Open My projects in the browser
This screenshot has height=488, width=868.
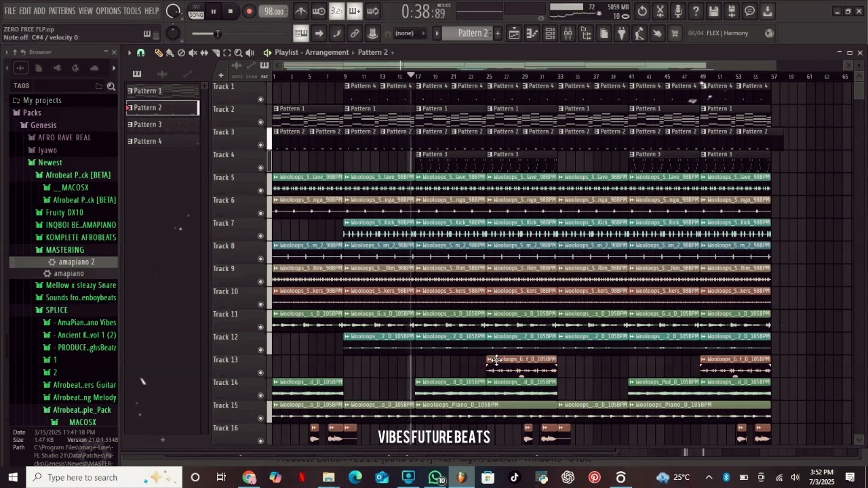pos(42,100)
